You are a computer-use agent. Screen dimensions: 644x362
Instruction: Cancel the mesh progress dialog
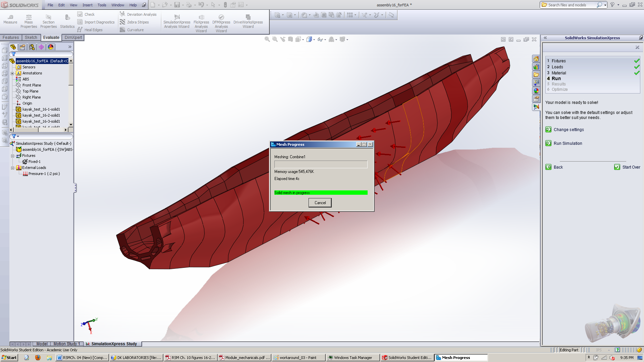[x=320, y=203]
